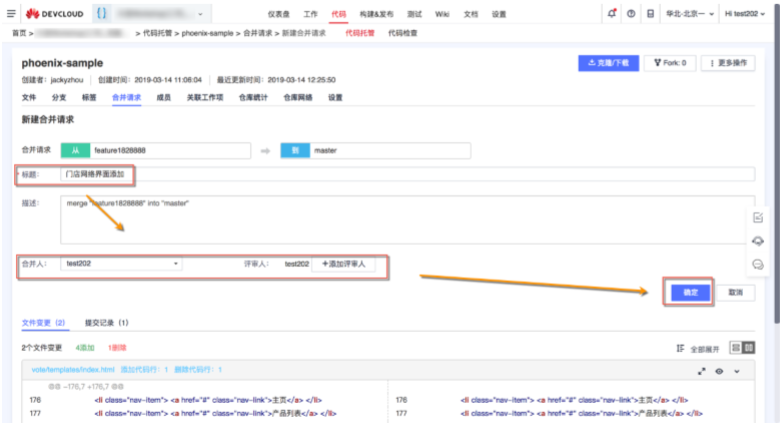Click the Huawei DevCloud logo
Screen dimensions: 782x429
click(x=55, y=14)
